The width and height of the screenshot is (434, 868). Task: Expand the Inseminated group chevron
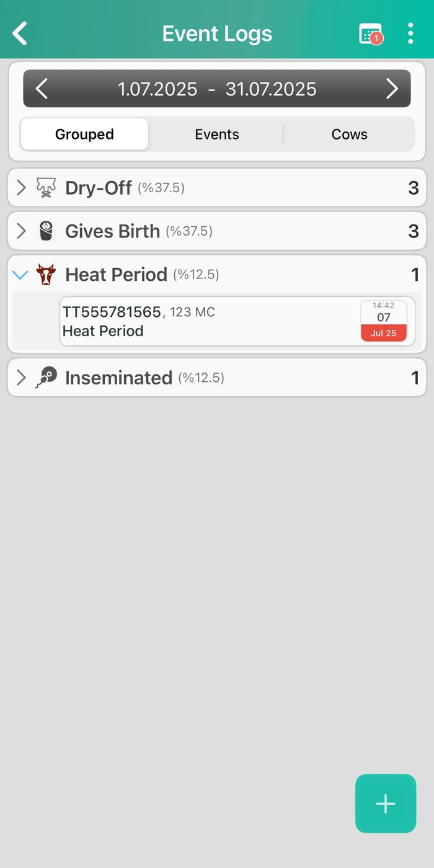[21, 377]
